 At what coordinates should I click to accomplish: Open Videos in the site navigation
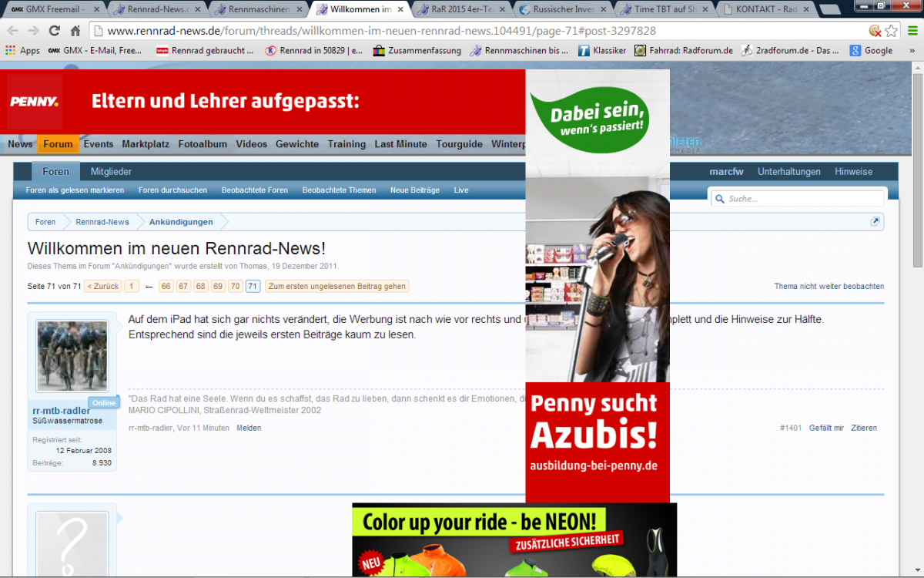point(252,144)
